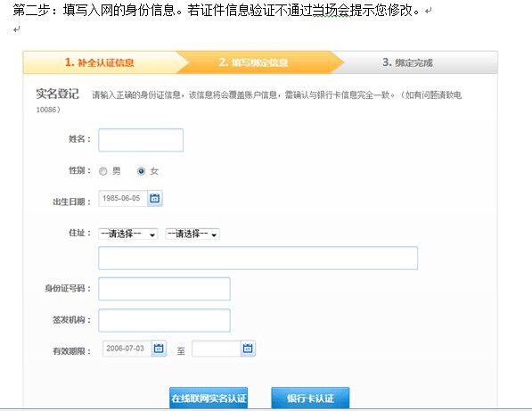This screenshot has height=411, width=532.
Task: Expand the second 住址 请选择 dropdown
Action: pyautogui.click(x=192, y=234)
